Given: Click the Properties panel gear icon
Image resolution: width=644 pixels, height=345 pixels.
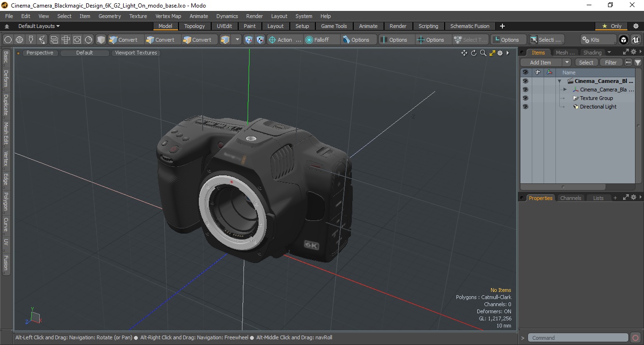Looking at the screenshot, I should (x=633, y=198).
